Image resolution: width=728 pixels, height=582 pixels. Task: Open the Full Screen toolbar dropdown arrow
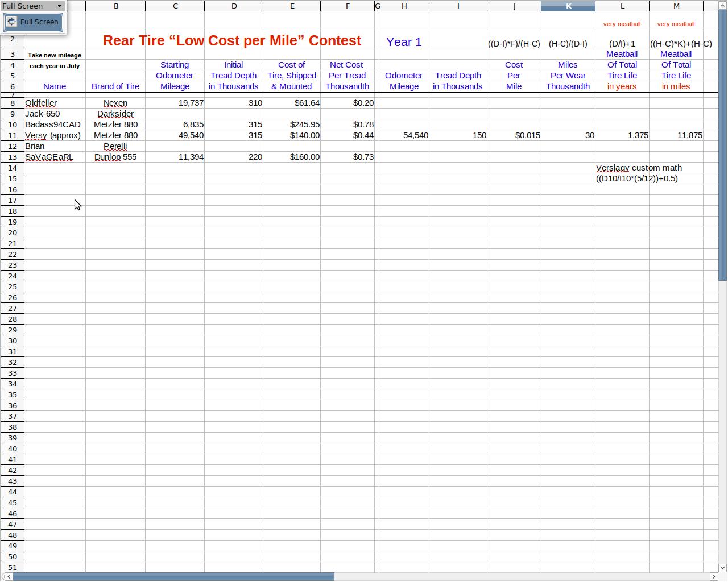point(59,6)
